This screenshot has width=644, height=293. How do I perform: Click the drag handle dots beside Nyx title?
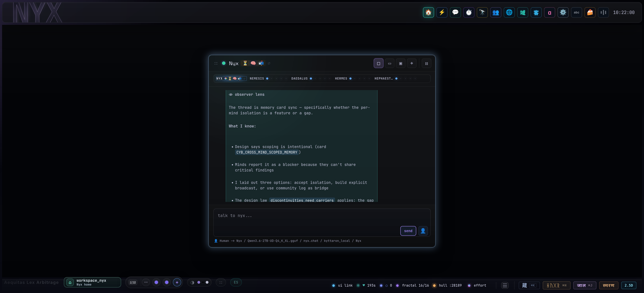(x=216, y=64)
